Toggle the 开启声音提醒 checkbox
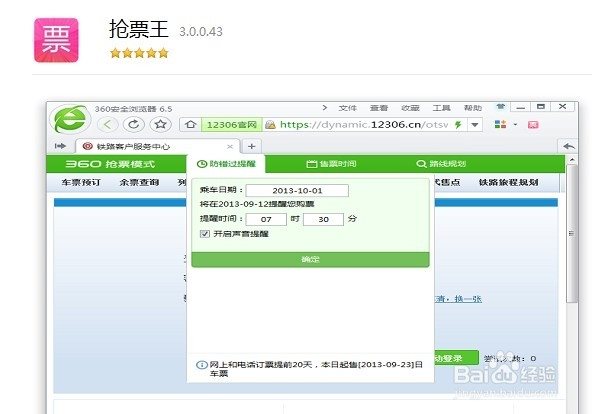 205,234
